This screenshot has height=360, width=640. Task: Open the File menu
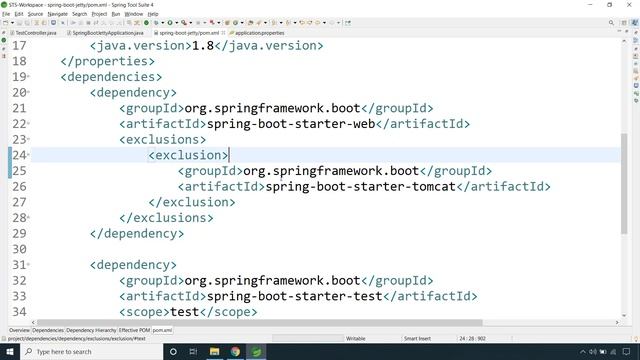coord(6,14)
